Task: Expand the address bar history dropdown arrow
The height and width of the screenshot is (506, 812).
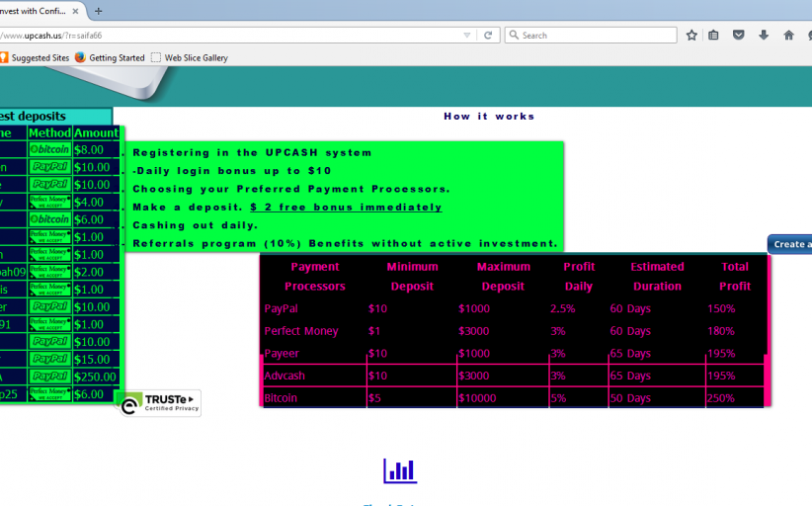Action: [x=467, y=35]
